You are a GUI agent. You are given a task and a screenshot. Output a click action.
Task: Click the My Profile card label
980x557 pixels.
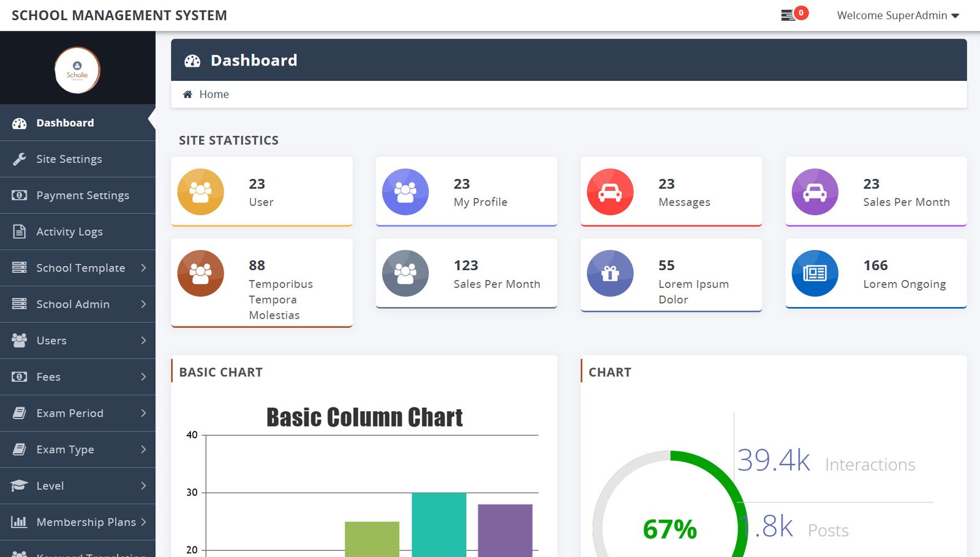click(x=480, y=202)
